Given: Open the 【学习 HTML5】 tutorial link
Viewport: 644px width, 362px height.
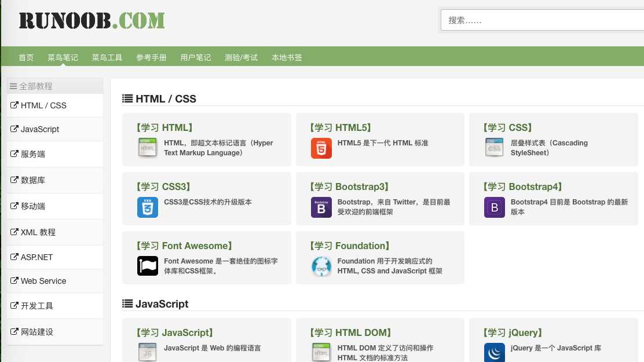Looking at the screenshot, I should tap(341, 128).
